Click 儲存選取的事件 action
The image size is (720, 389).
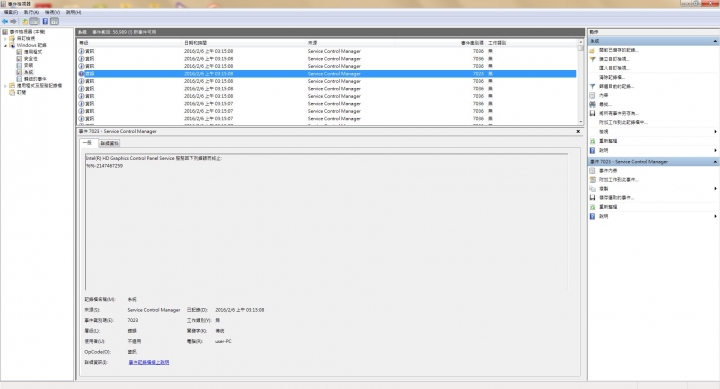(616, 198)
